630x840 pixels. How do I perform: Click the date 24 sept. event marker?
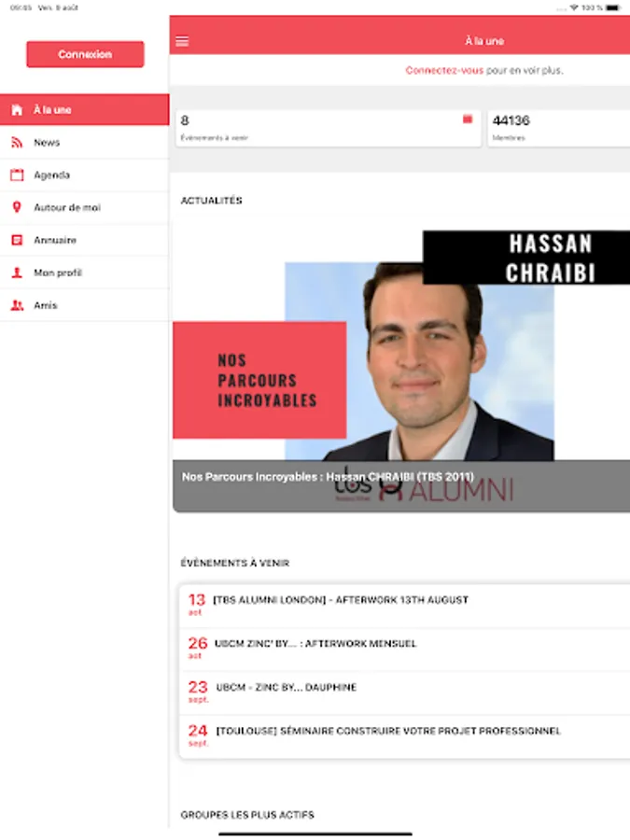[x=198, y=735]
